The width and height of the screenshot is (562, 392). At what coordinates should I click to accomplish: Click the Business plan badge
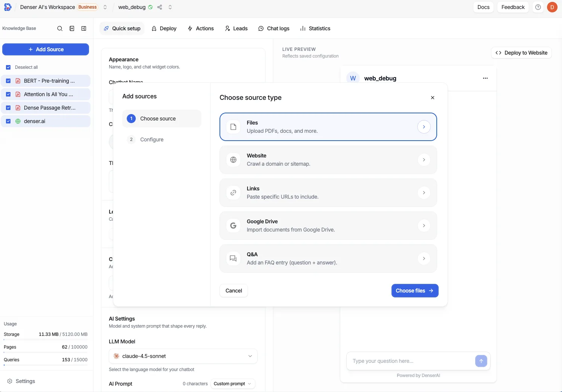(x=87, y=7)
